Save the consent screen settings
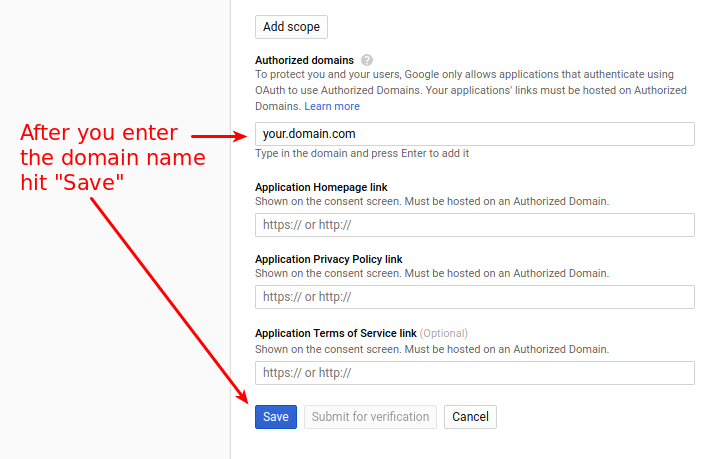Image resolution: width=712 pixels, height=459 pixels. [276, 417]
